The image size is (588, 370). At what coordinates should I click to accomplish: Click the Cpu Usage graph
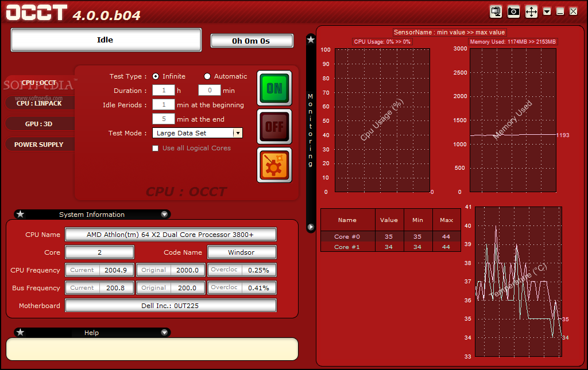[x=382, y=120]
